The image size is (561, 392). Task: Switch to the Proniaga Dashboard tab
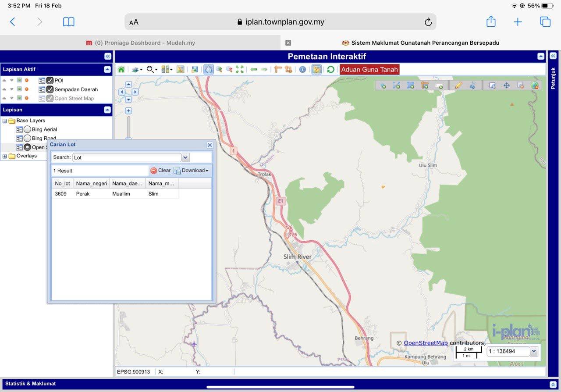(140, 43)
